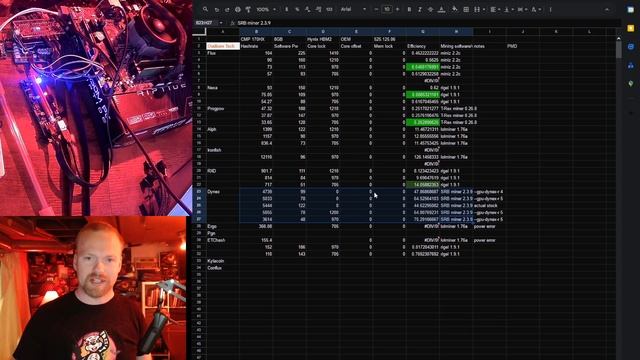Select green highlighted efficiency cell in row 5
The width and height of the screenshot is (640, 360).
point(423,67)
